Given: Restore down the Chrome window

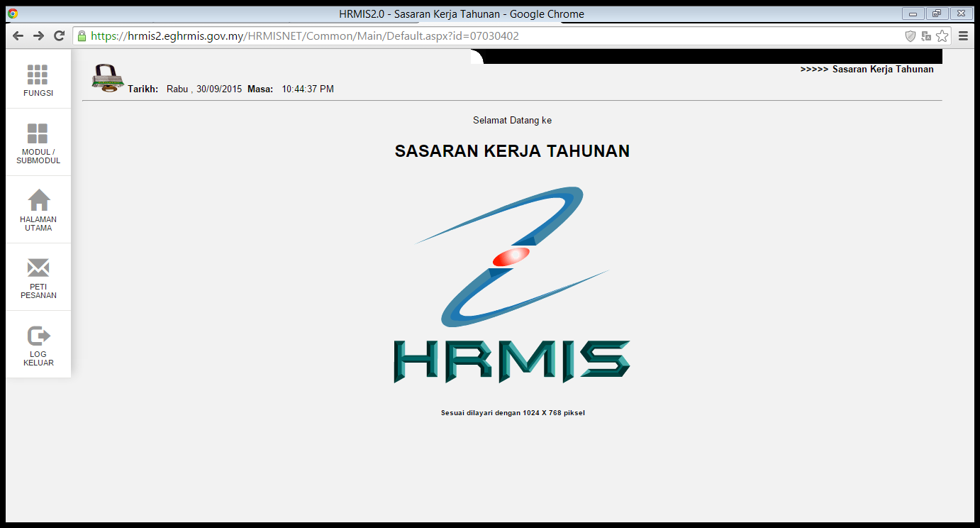Looking at the screenshot, I should coord(936,13).
